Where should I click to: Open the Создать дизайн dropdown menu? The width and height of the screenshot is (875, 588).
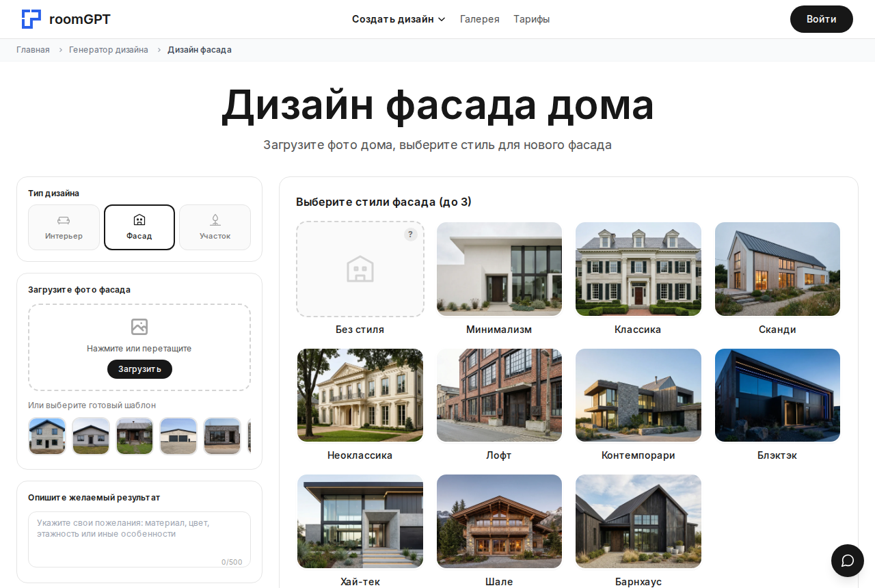[x=399, y=19]
